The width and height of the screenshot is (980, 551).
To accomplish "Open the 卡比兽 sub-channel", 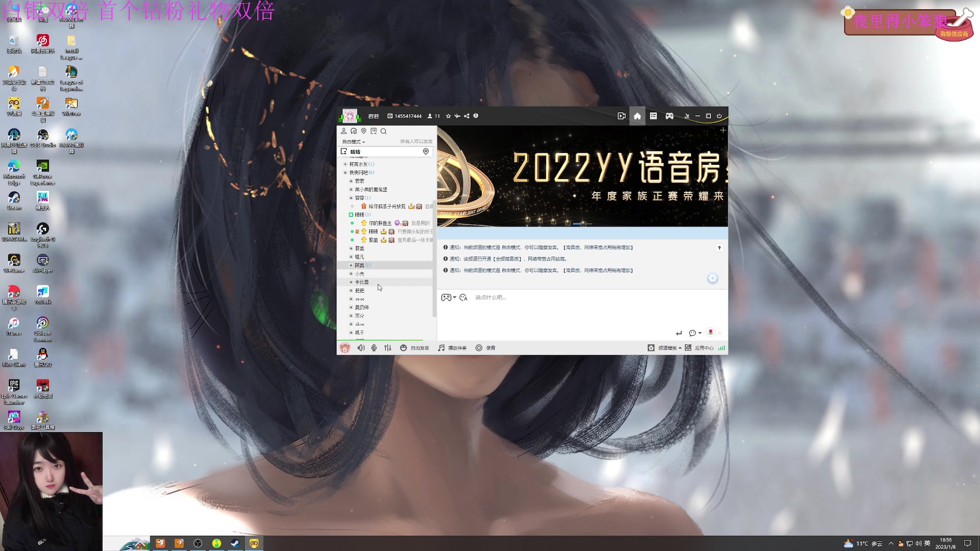I will (x=362, y=282).
